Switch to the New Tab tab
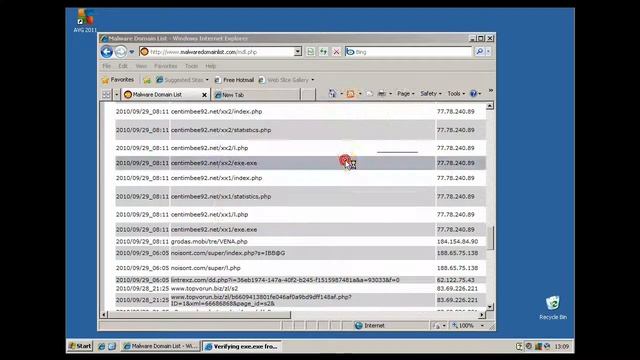 coord(255,95)
